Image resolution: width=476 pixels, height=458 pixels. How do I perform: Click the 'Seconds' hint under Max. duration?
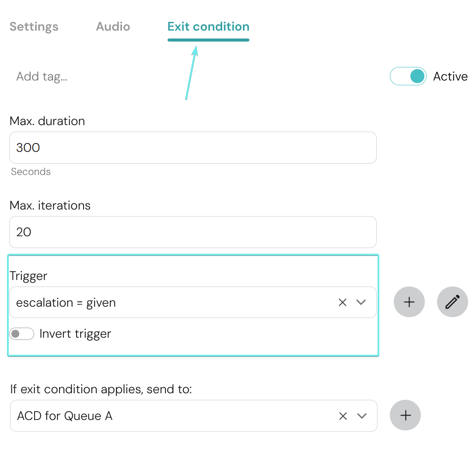click(x=31, y=172)
